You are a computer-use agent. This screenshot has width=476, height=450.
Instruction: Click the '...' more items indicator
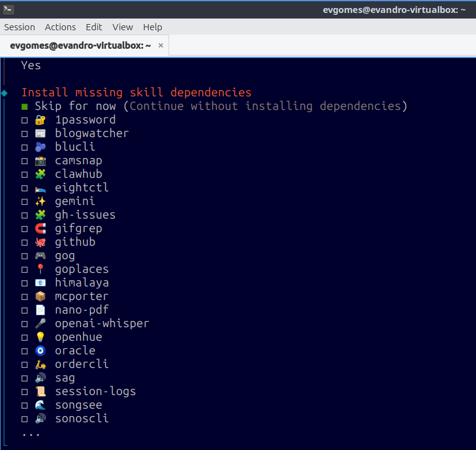point(31,435)
